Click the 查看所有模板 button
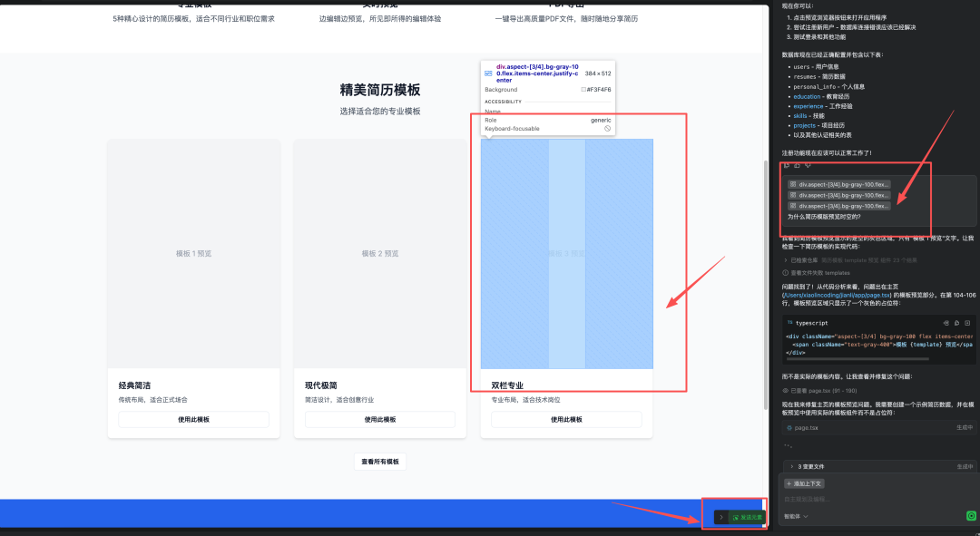Image resolution: width=980 pixels, height=536 pixels. (x=380, y=462)
